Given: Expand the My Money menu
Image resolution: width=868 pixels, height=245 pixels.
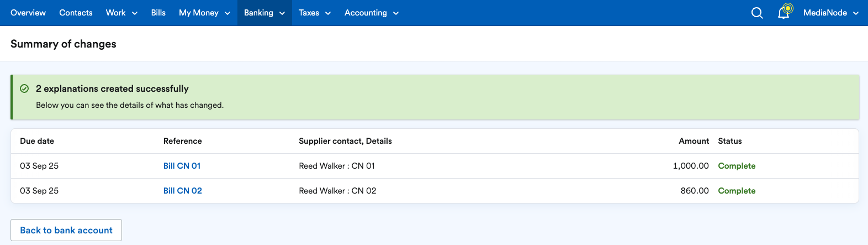Looking at the screenshot, I should pos(204,13).
